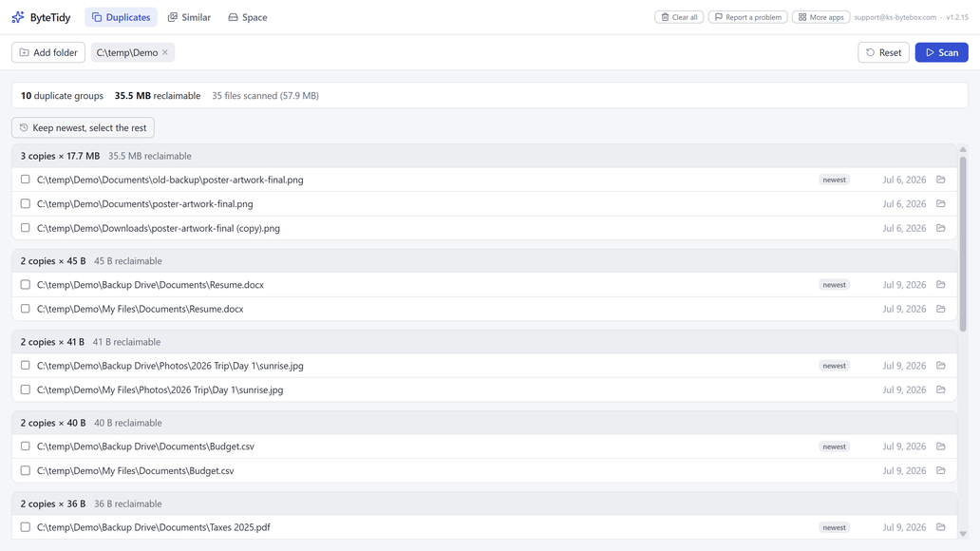Open More apps
The height and width of the screenshot is (551, 980).
[820, 17]
